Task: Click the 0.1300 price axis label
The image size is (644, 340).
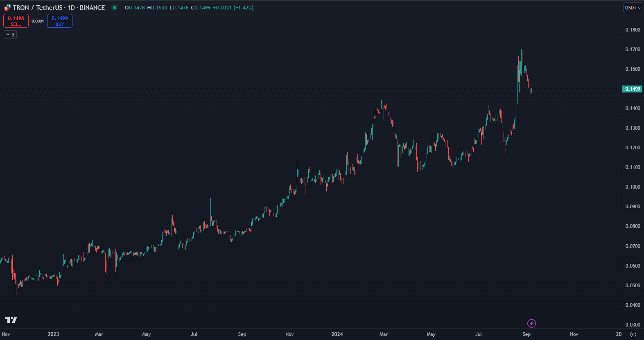Action: click(x=633, y=128)
